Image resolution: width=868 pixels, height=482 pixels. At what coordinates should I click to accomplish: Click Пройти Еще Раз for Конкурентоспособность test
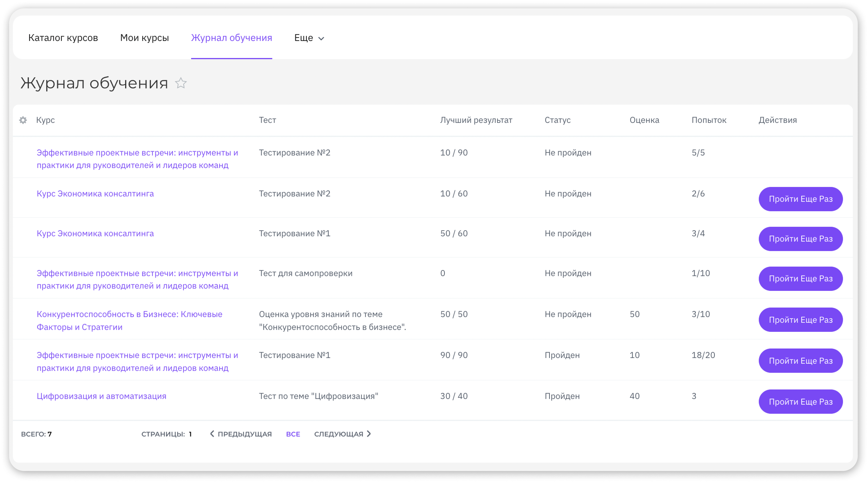point(801,320)
